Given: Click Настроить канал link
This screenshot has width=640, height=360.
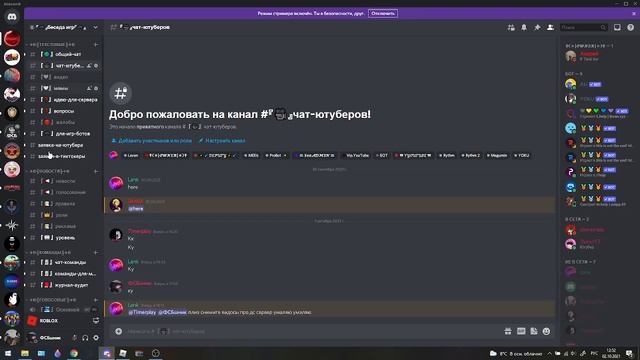Looking at the screenshot, I should [x=222, y=140].
